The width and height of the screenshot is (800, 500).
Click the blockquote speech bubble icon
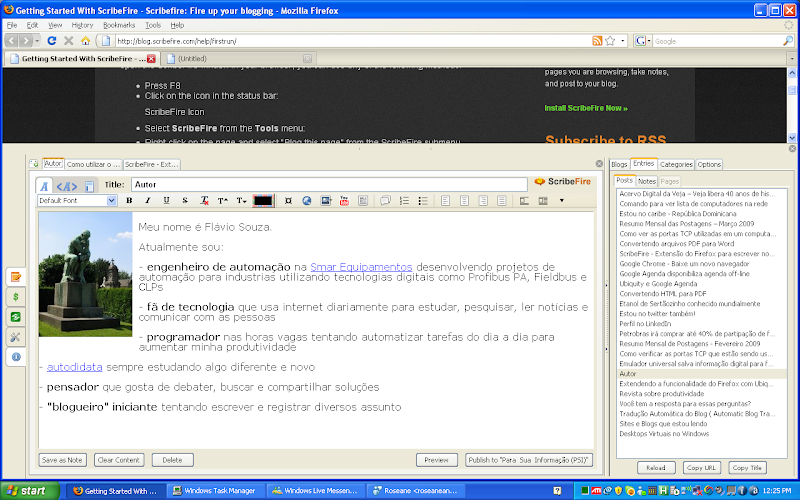point(385,201)
